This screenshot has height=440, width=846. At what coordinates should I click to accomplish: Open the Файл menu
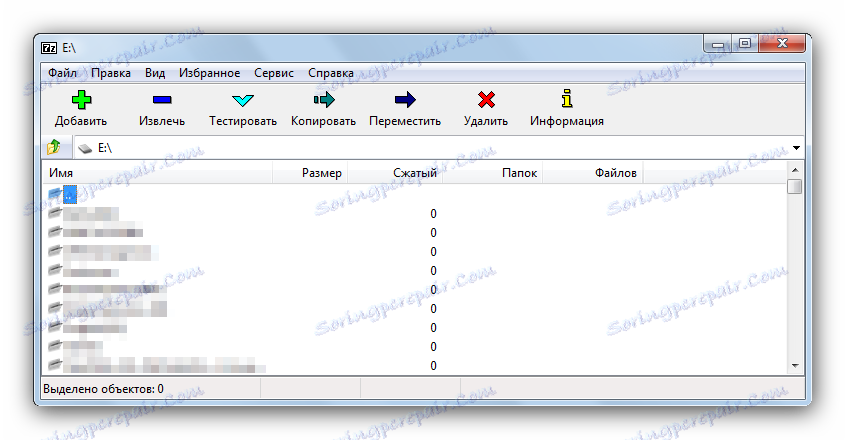coord(62,73)
